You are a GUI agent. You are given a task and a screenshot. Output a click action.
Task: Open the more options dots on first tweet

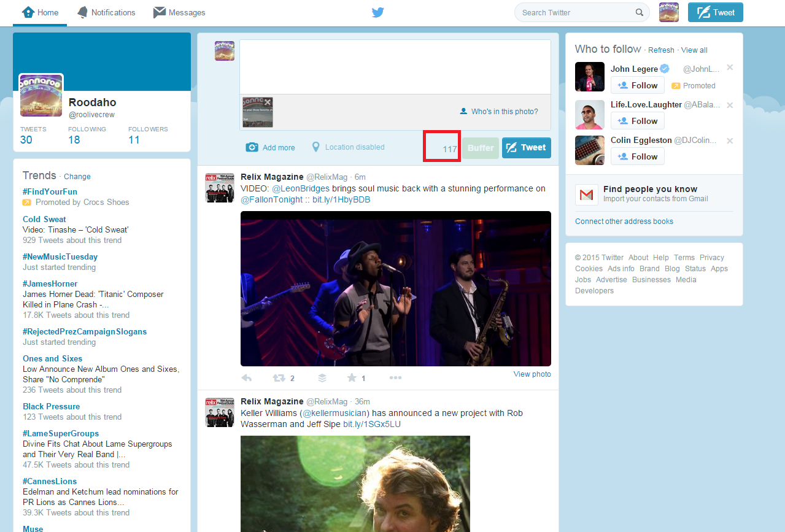point(395,378)
